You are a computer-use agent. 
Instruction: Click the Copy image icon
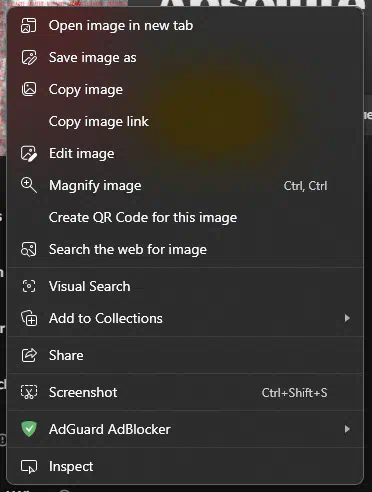(29, 89)
